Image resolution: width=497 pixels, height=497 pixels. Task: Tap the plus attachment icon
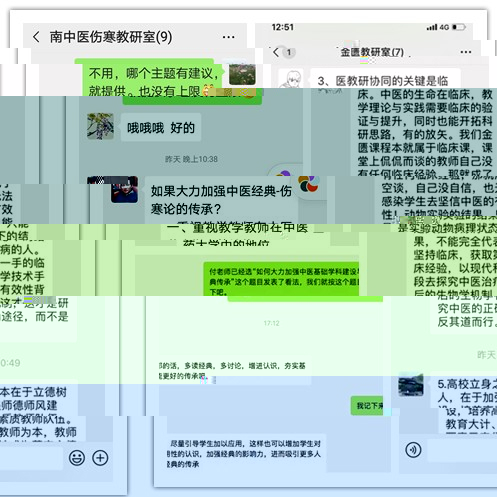click(x=100, y=458)
